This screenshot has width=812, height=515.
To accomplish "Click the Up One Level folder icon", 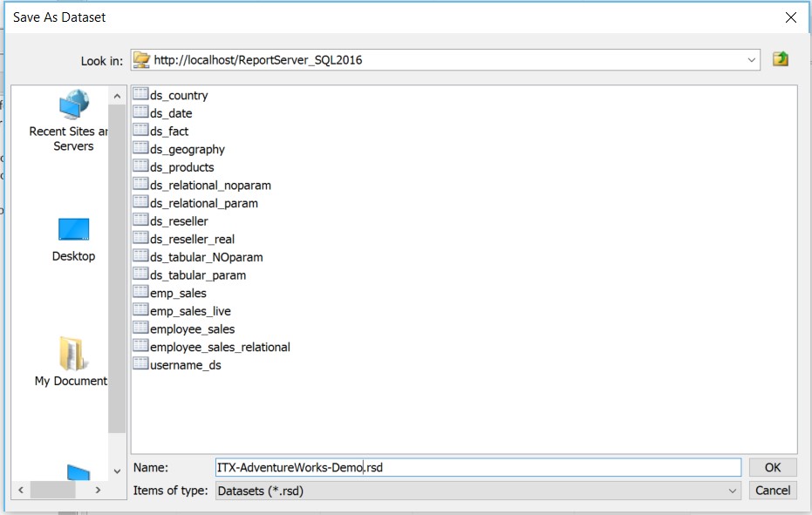I will pyautogui.click(x=780, y=59).
